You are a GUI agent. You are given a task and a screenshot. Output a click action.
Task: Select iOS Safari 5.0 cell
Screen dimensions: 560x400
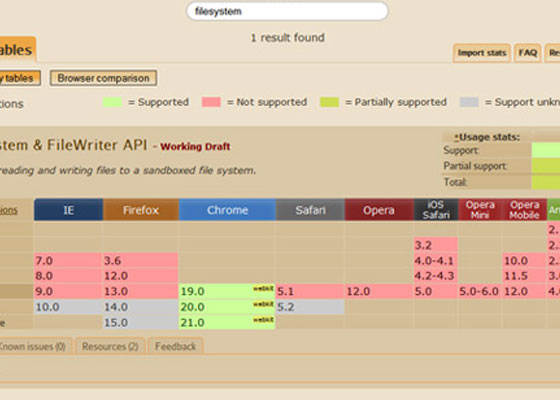436,291
